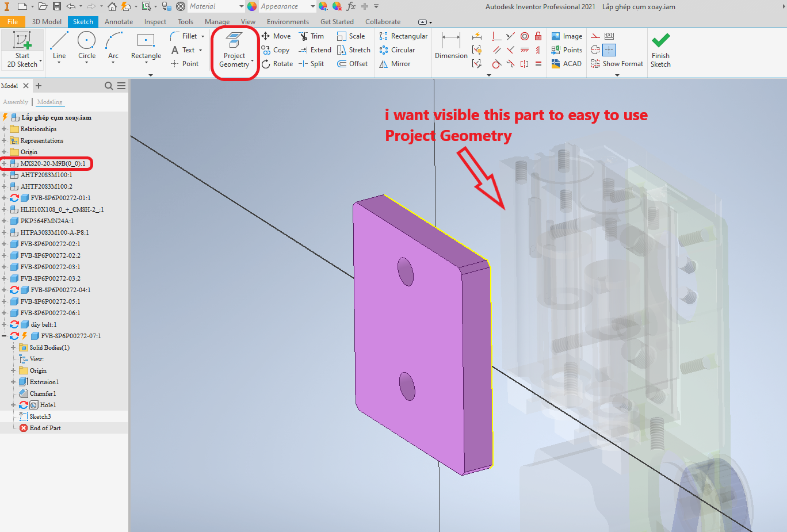Screen dimensions: 787x532
Task: Expand MXS20-20-M9B(0_0):1 node
Action: (4, 163)
